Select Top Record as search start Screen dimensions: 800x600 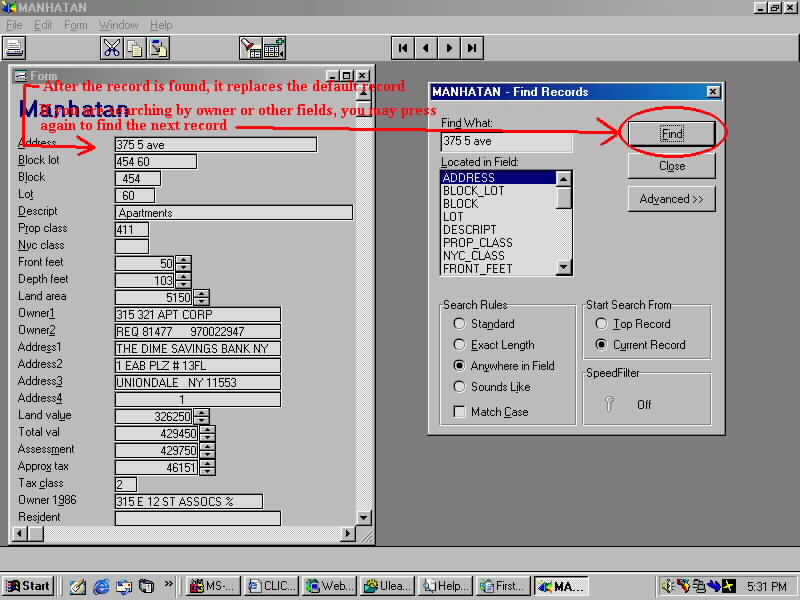coord(601,324)
